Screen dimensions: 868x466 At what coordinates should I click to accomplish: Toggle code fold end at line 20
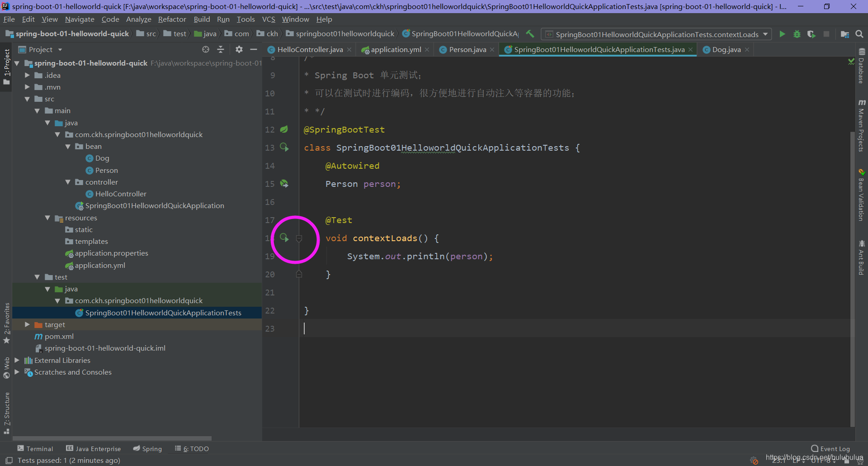299,274
